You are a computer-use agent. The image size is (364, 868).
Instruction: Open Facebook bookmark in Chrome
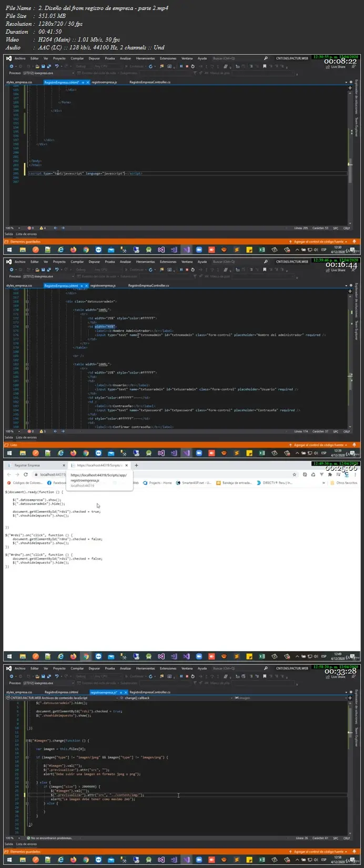pos(57,482)
